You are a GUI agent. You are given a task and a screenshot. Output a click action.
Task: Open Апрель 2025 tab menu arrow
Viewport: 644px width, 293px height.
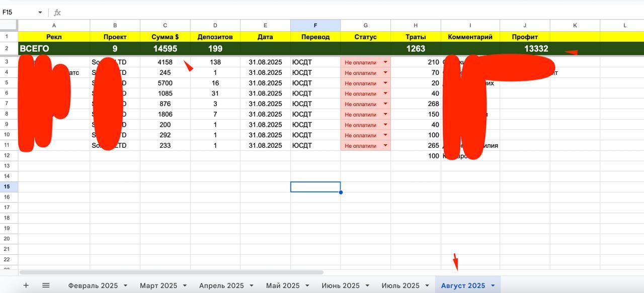pyautogui.click(x=251, y=285)
